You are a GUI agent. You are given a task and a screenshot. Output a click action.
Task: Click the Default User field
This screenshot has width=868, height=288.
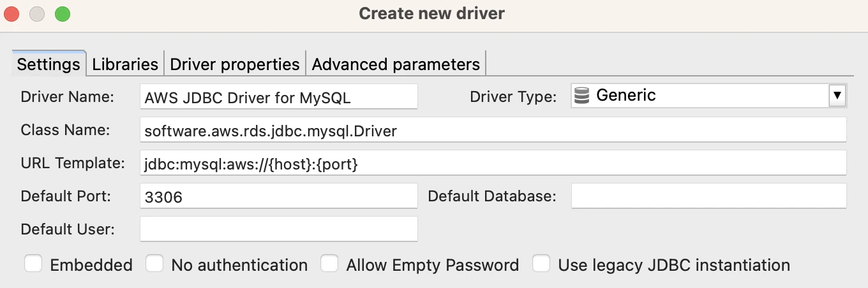coord(279,229)
